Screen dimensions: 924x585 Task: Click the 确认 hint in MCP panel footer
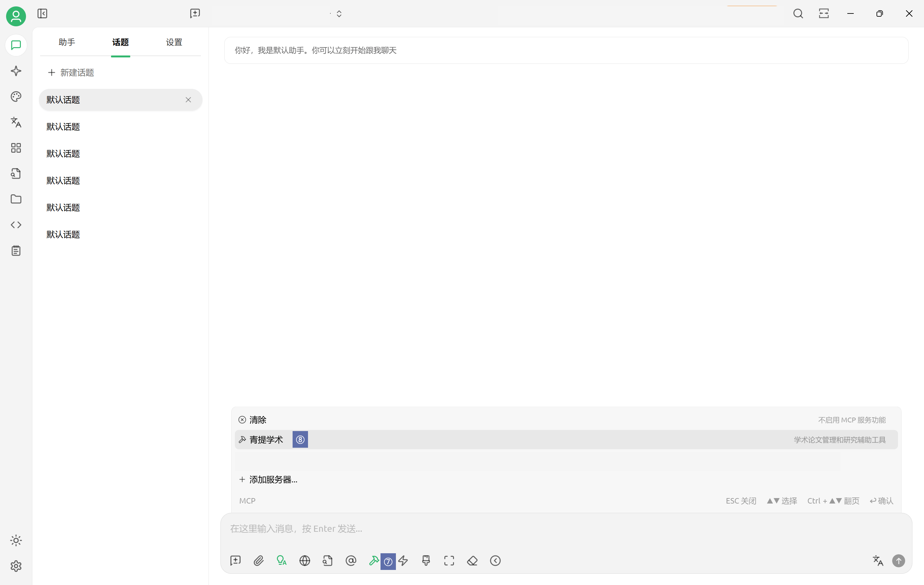(881, 501)
